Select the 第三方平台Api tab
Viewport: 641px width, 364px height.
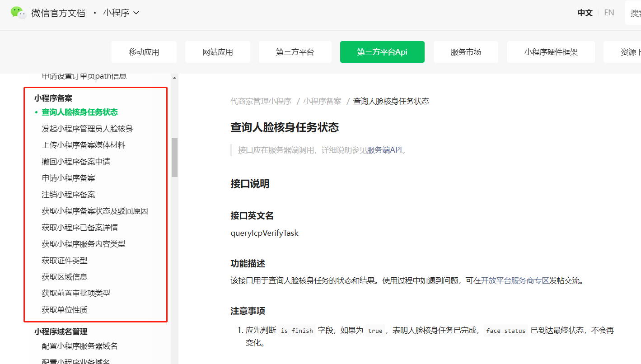[x=382, y=52]
